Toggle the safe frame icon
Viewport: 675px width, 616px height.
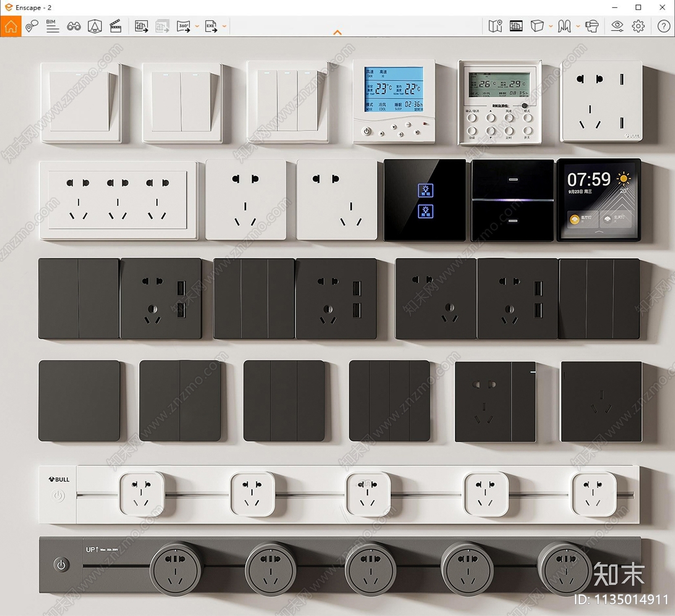click(516, 26)
